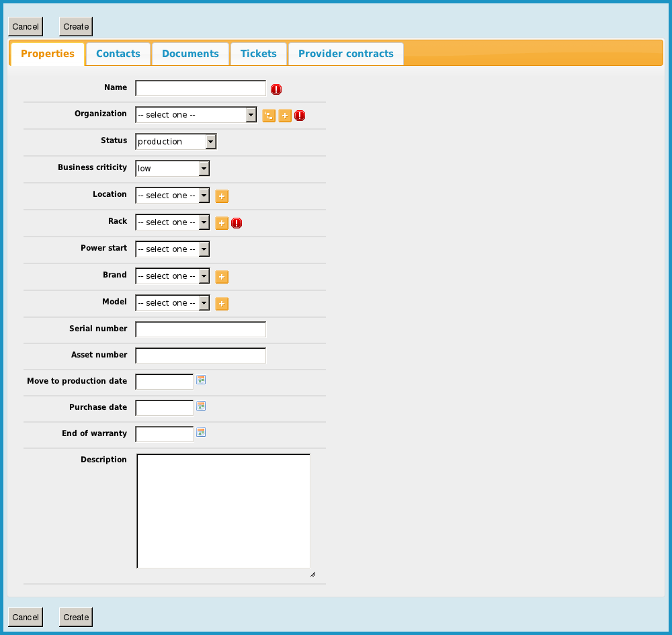Click the plus icon next to Organization
The image size is (672, 635).
click(x=285, y=116)
